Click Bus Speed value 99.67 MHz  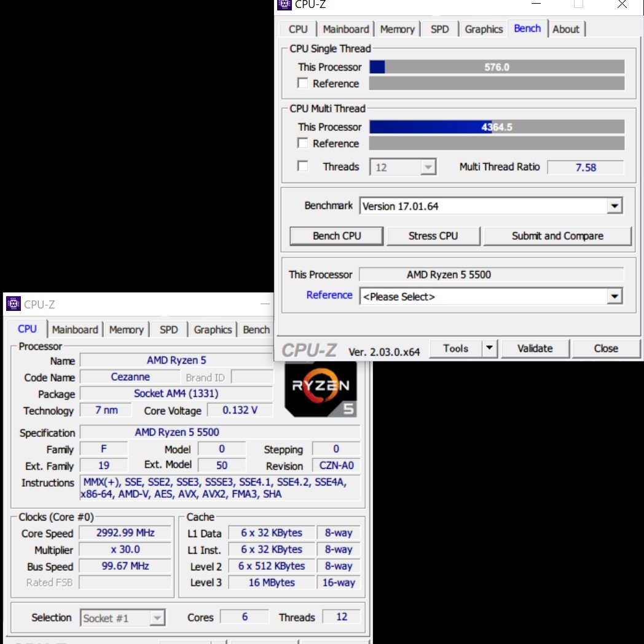pyautogui.click(x=125, y=566)
